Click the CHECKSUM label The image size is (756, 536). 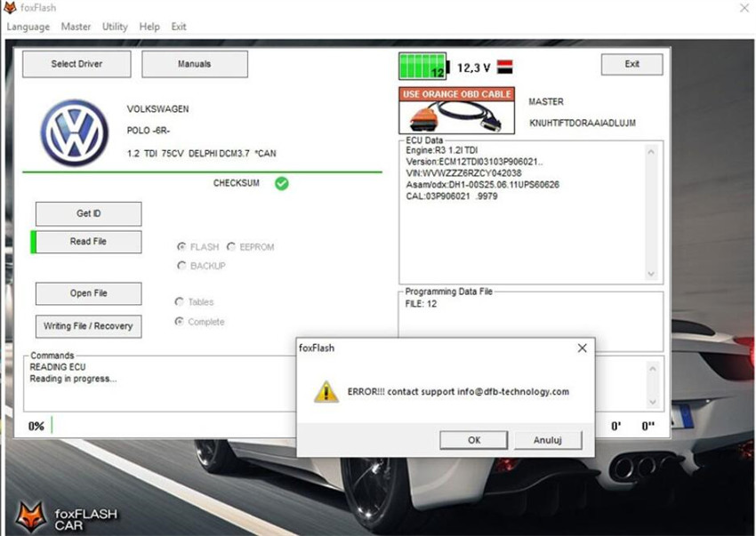pos(237,183)
